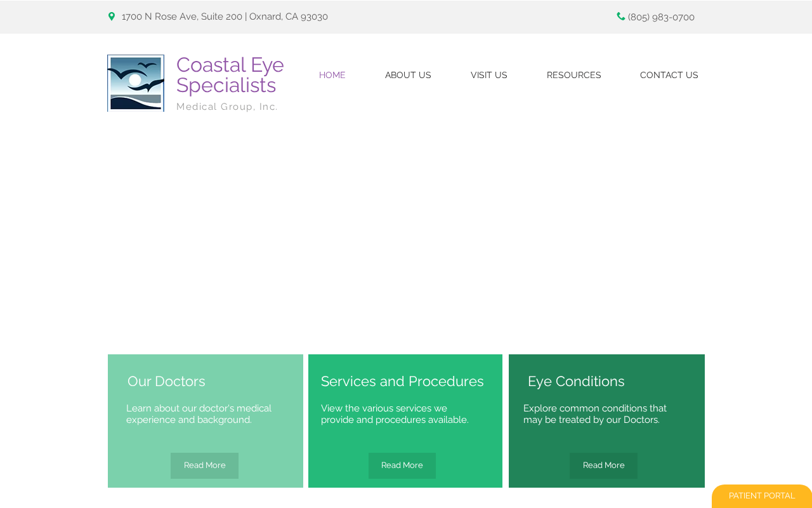Click the Medical Group, Inc. subtitle
812x508 pixels.
227,107
